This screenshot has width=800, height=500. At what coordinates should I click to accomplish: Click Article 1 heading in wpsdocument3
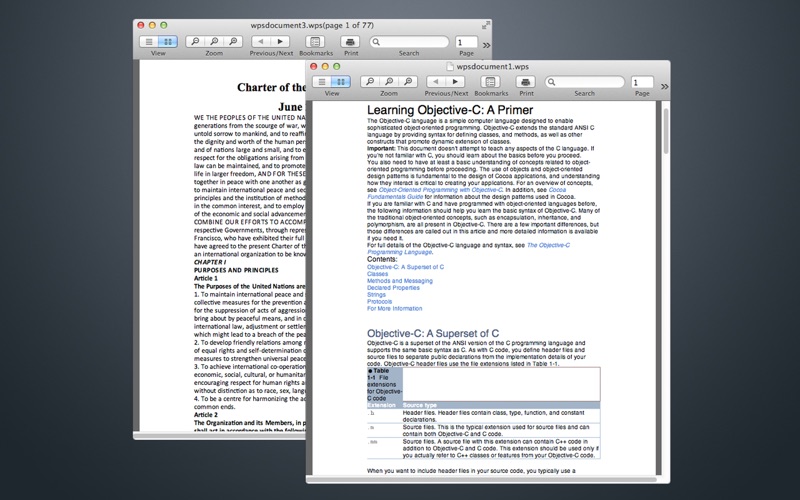point(206,279)
